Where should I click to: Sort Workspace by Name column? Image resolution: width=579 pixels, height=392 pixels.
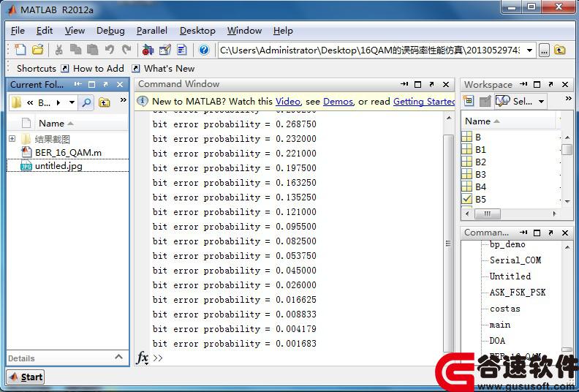tap(482, 121)
